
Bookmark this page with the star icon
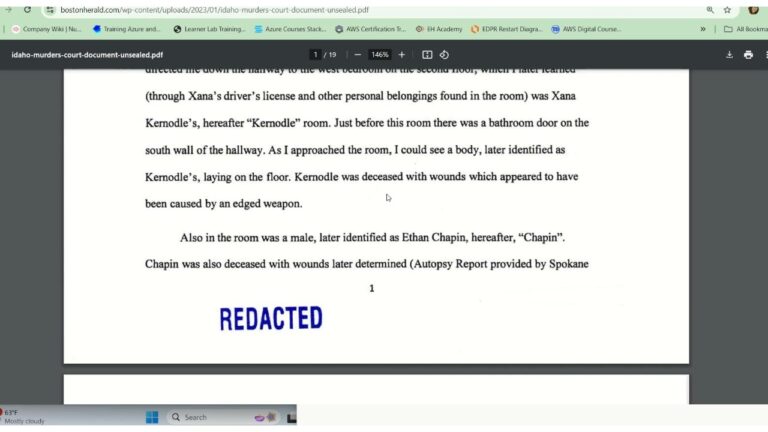(727, 9)
